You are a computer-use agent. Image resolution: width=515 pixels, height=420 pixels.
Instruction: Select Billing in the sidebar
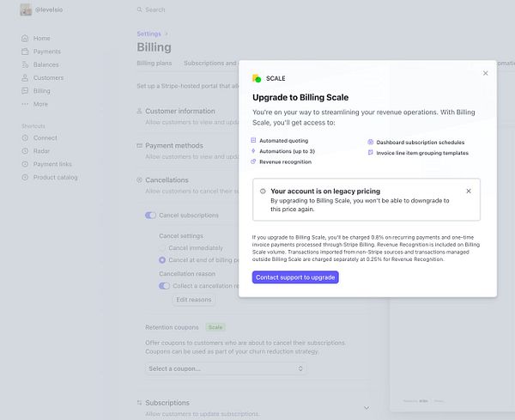click(42, 91)
